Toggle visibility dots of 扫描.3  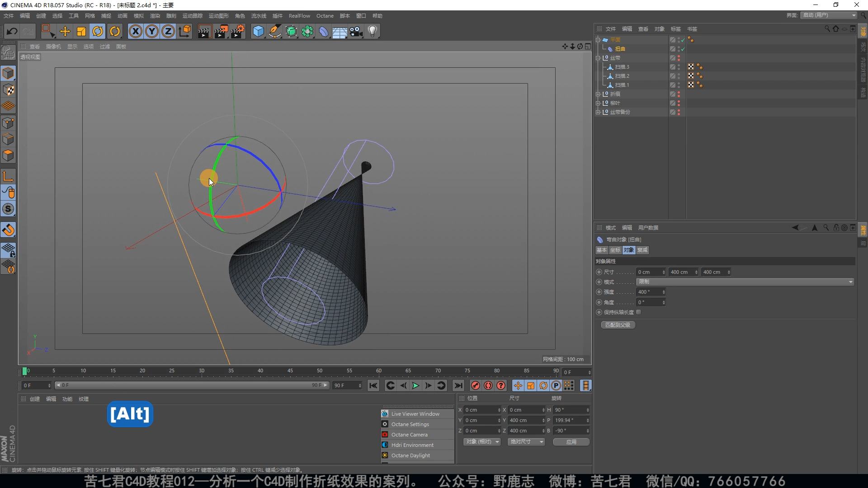(679, 67)
